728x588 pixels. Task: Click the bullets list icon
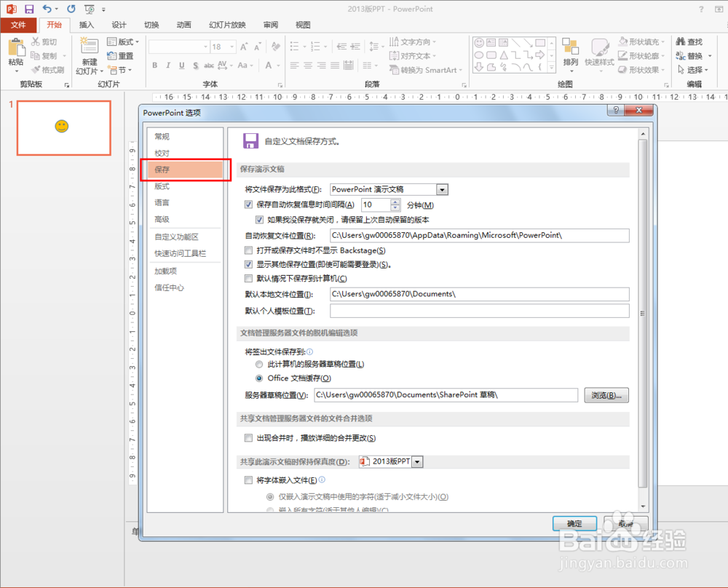click(x=294, y=47)
